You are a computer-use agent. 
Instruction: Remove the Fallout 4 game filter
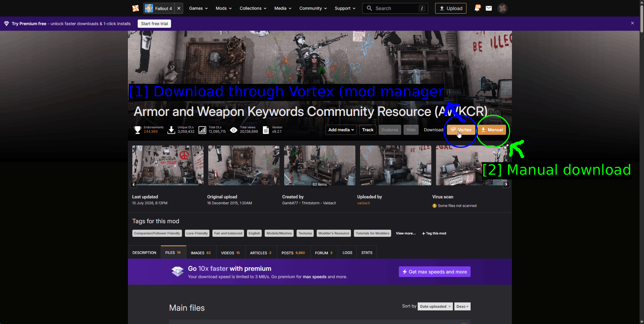179,8
